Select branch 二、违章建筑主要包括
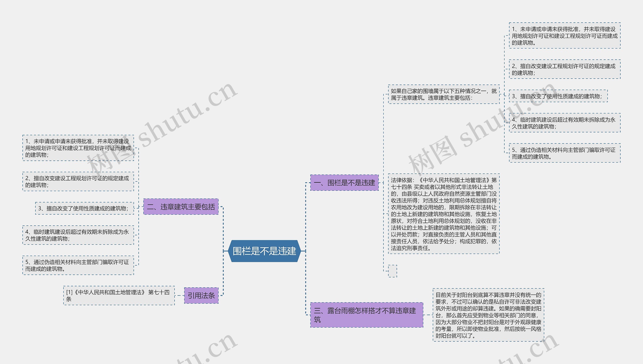Image resolution: width=643 pixels, height=364 pixels. 181,207
